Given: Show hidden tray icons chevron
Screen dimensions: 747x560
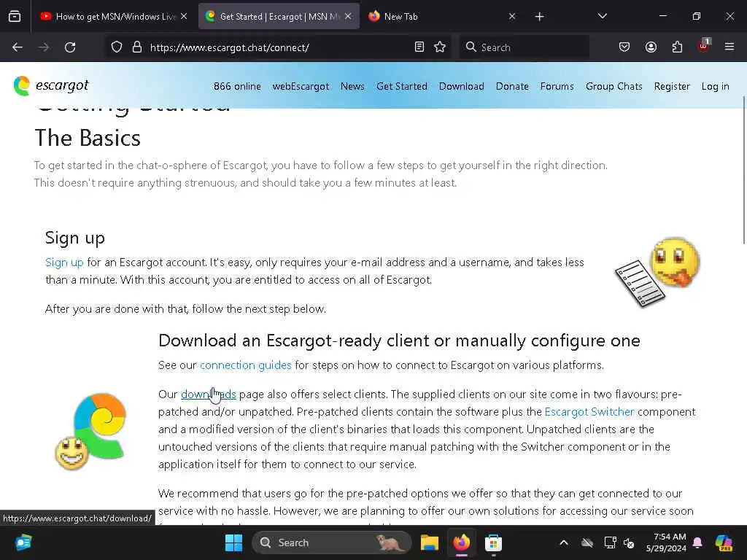Looking at the screenshot, I should point(564,542).
